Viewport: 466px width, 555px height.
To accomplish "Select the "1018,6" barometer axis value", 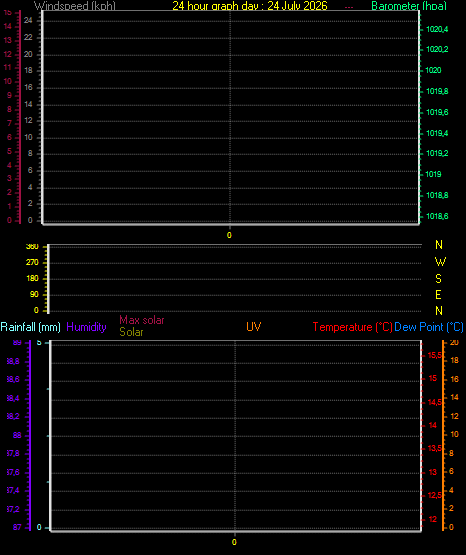I will coord(437,216).
